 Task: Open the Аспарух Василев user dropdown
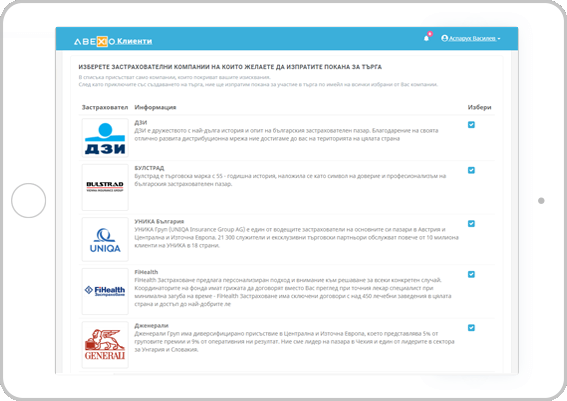tap(471, 38)
